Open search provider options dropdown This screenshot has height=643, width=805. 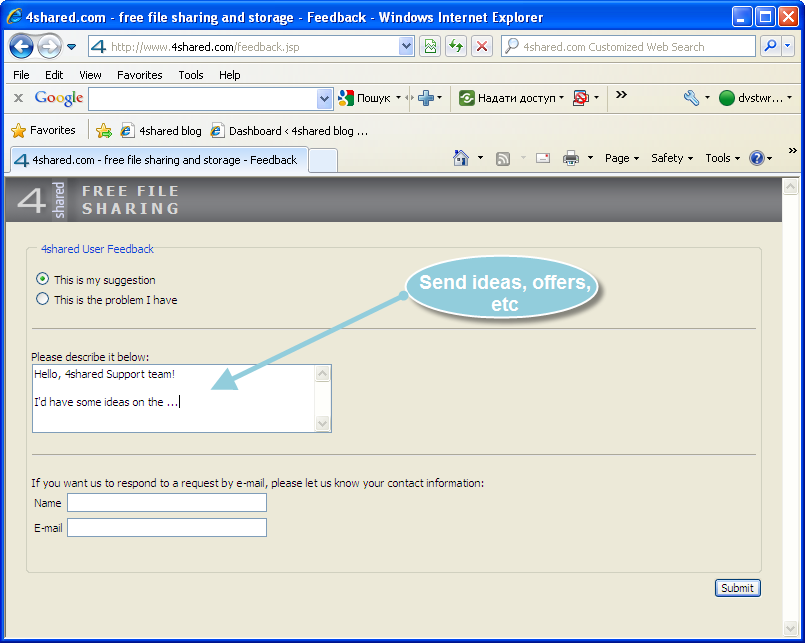[x=788, y=46]
